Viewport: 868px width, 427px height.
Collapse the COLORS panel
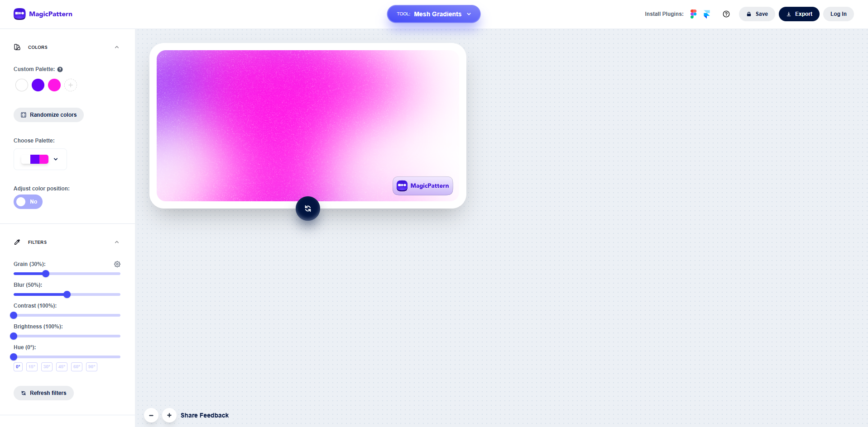(117, 47)
